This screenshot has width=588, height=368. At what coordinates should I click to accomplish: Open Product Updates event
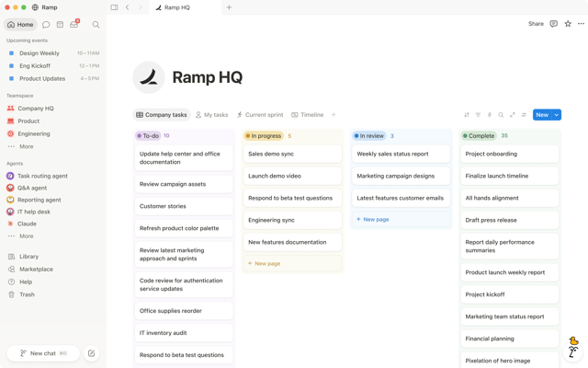[x=53, y=79]
